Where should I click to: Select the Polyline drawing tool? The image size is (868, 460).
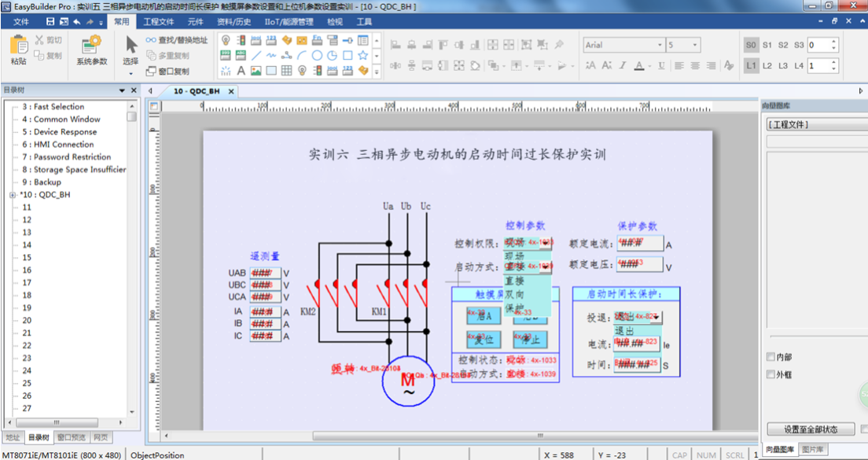tap(286, 55)
